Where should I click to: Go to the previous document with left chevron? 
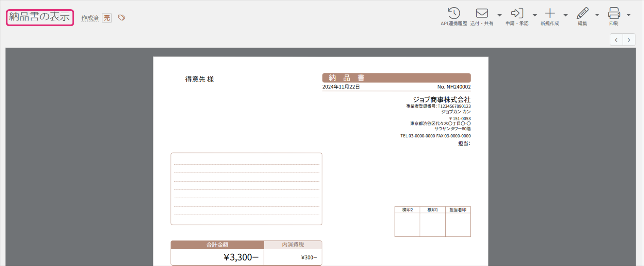pos(616,40)
